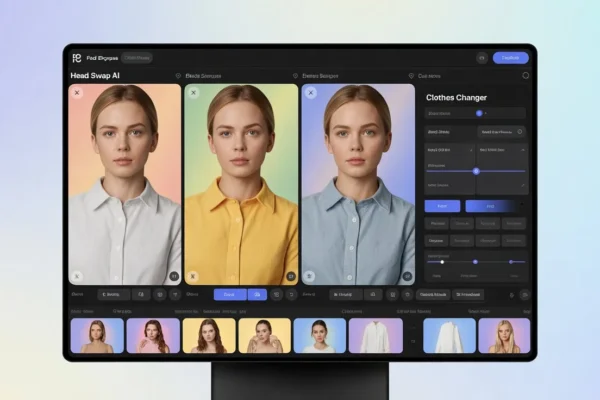Click the bottom-left corner icon on blue shirt image
This screenshot has height=400, width=600.
click(x=310, y=275)
